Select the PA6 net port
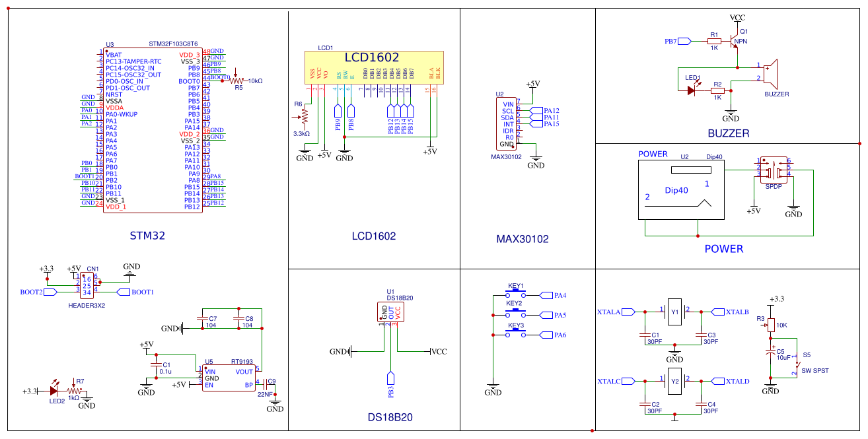The height and width of the screenshot is (439, 868). click(546, 335)
